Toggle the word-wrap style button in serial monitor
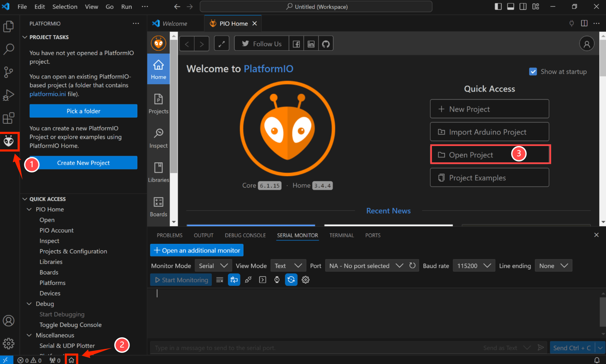Image resolution: width=606 pixels, height=364 pixels. click(x=234, y=280)
